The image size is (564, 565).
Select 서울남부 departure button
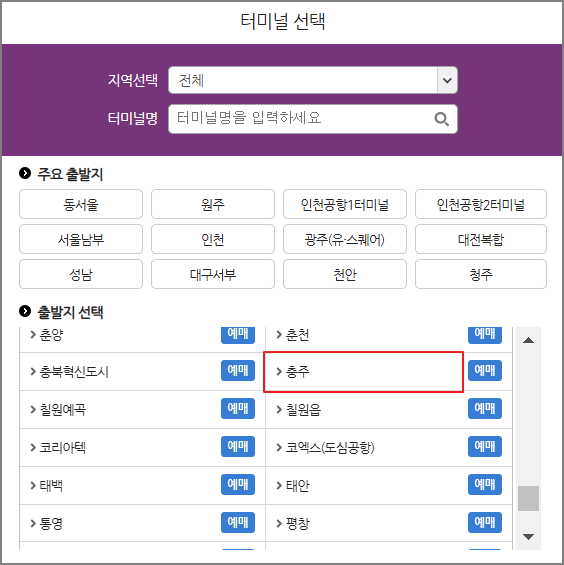click(x=81, y=239)
